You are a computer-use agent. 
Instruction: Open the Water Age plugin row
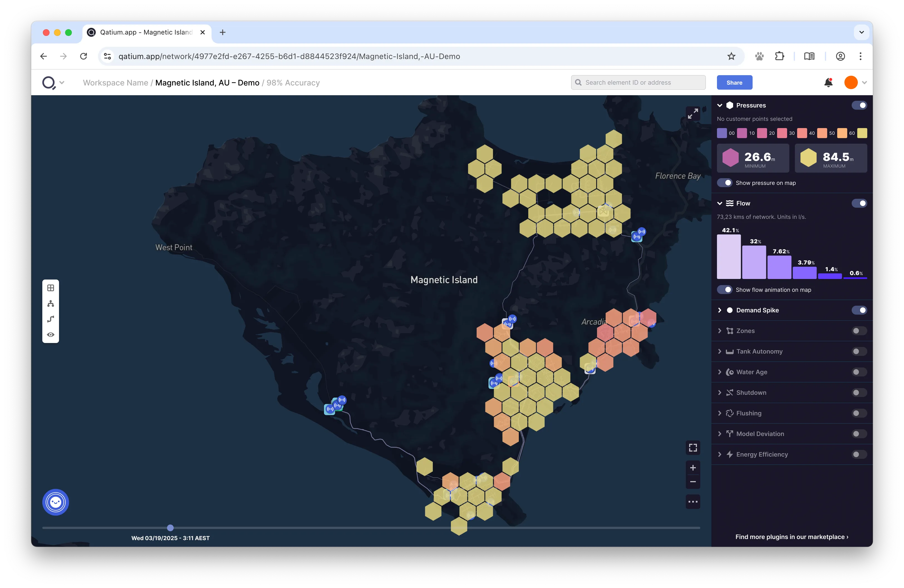coord(751,372)
